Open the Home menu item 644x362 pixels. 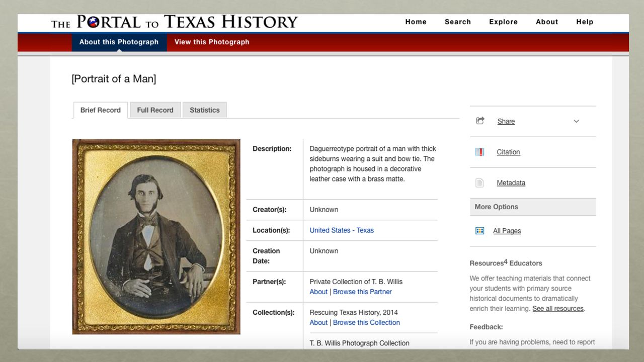coord(416,22)
